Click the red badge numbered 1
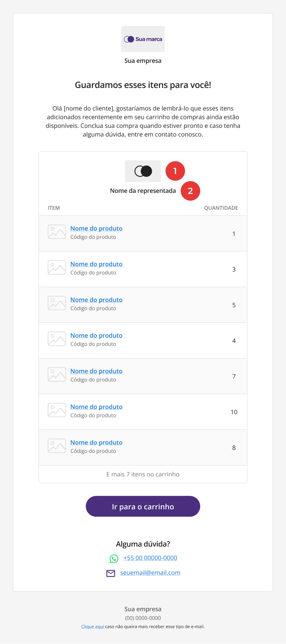 pos(175,171)
